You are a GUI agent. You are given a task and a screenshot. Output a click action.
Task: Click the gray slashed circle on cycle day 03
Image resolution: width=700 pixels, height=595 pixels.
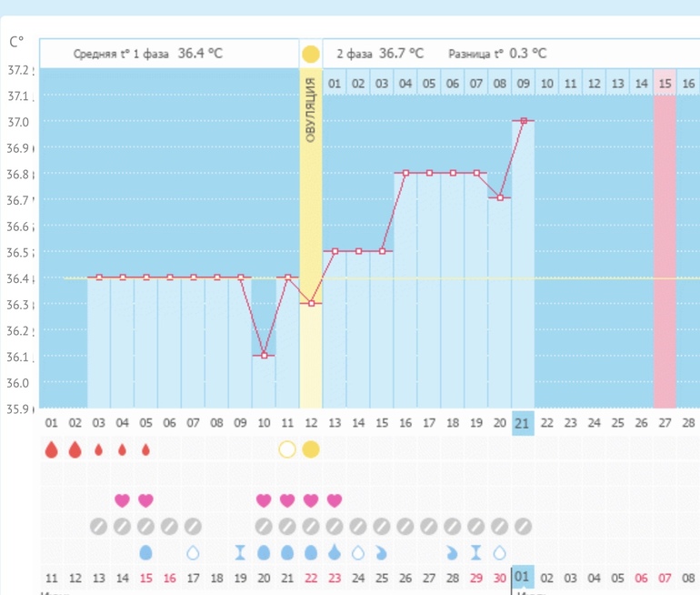tap(98, 526)
